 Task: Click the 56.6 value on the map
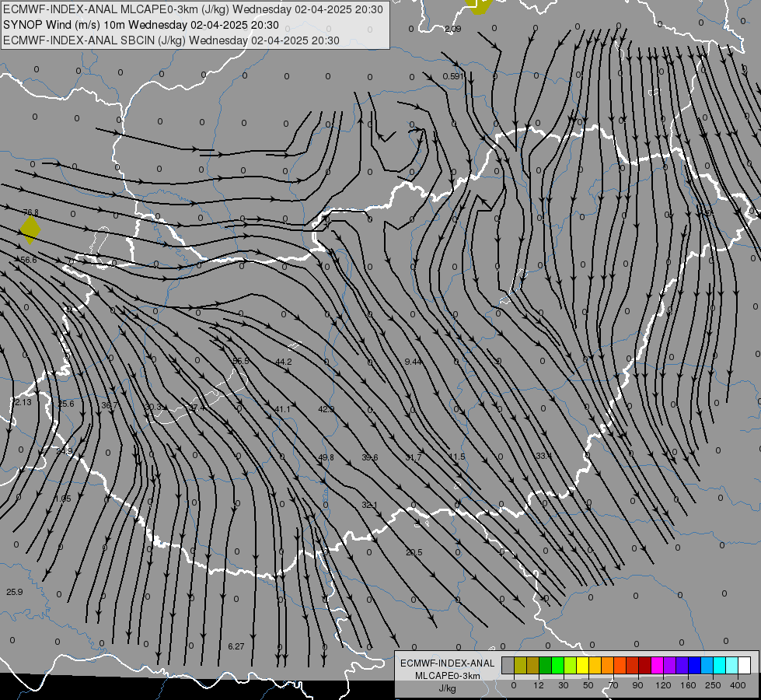[x=29, y=260]
